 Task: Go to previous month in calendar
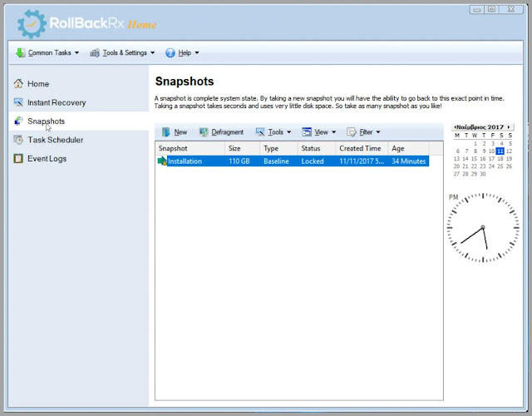[455, 127]
